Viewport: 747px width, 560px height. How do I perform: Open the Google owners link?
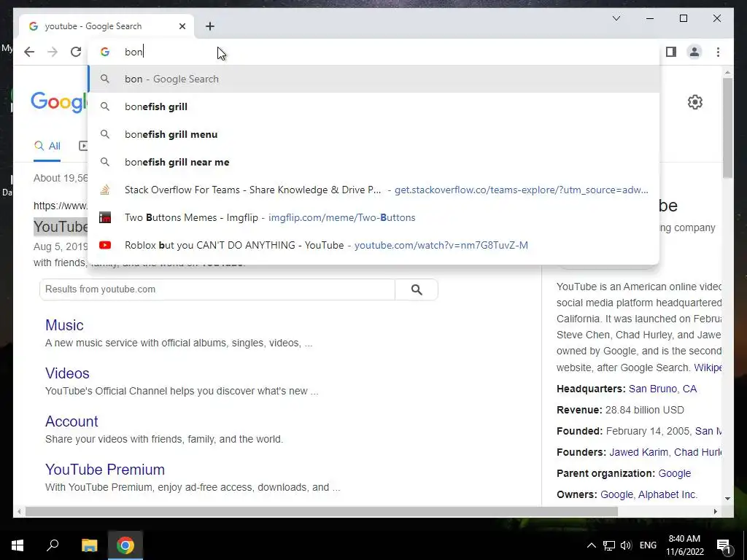(x=616, y=495)
